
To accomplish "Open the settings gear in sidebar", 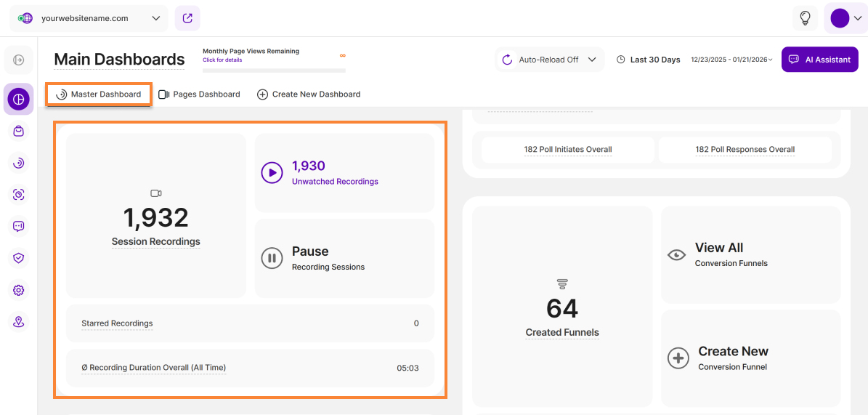I will [x=19, y=290].
